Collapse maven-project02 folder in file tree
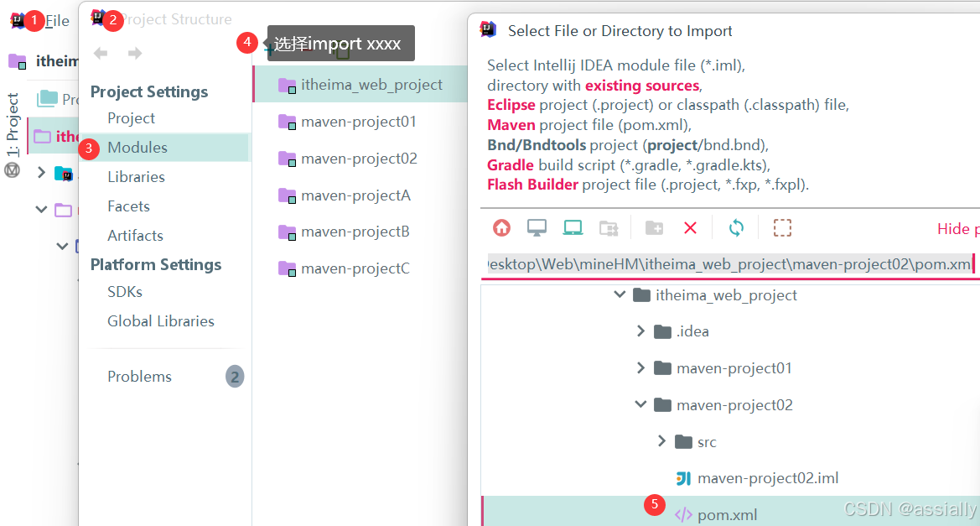980x526 pixels. pyautogui.click(x=640, y=404)
